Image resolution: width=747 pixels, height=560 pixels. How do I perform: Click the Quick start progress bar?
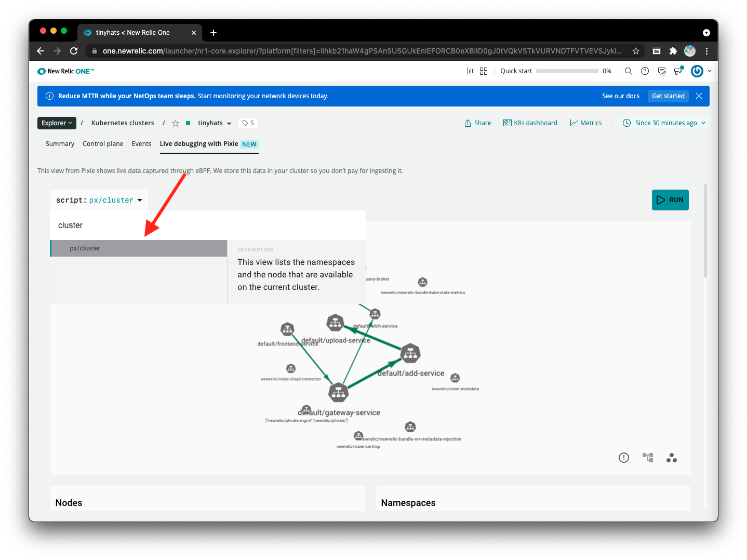click(567, 71)
